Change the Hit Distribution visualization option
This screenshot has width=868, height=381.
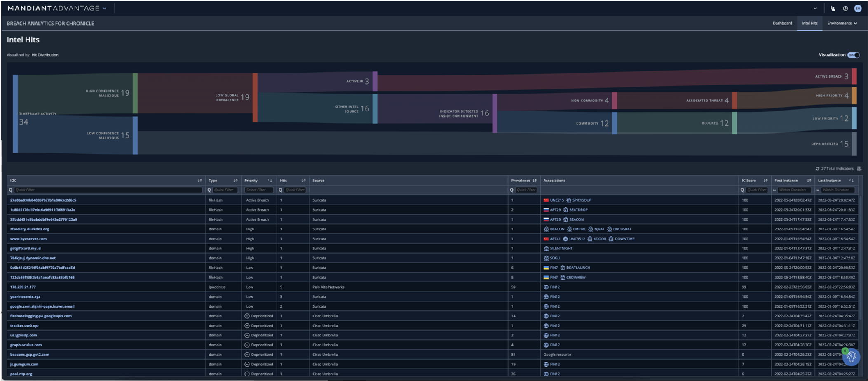click(x=45, y=55)
